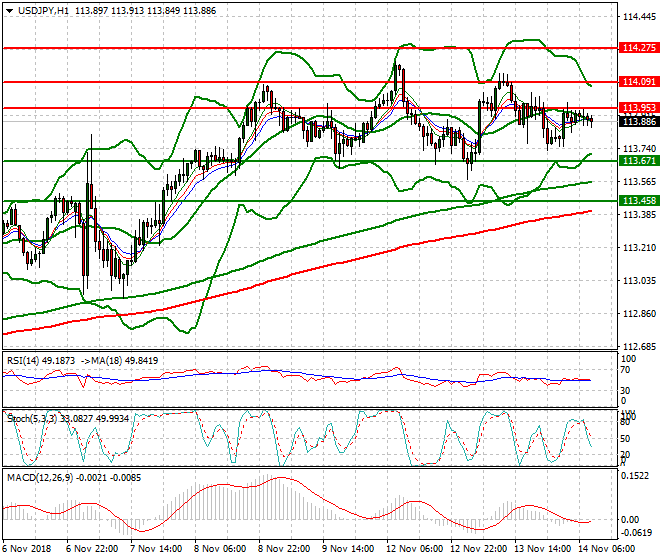This screenshot has width=660, height=560.
Task: Click the 8 Nov 22:00 time label
Action: coord(284,549)
